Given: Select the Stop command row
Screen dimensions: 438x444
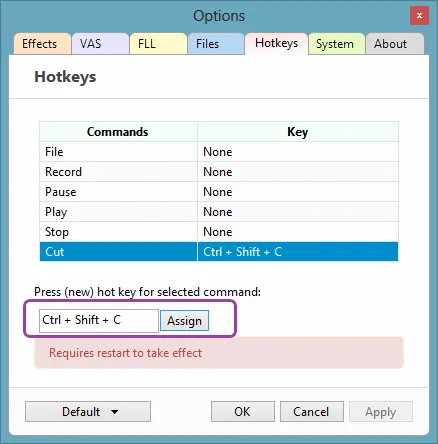Looking at the screenshot, I should (219, 232).
